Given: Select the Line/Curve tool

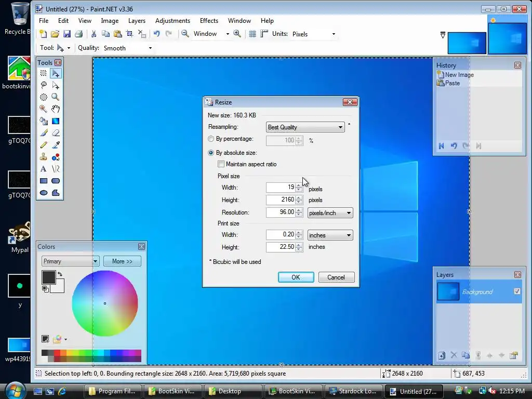Looking at the screenshot, I should tap(56, 169).
